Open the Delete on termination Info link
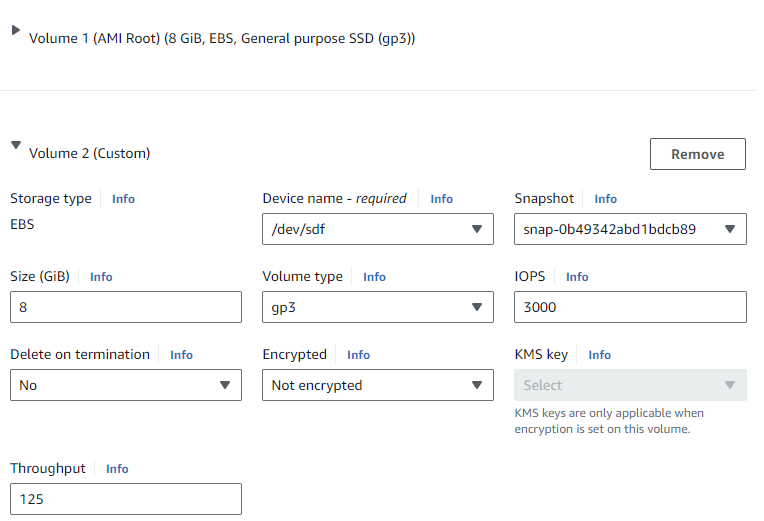Screen dimensions: 764x521 (x=181, y=355)
